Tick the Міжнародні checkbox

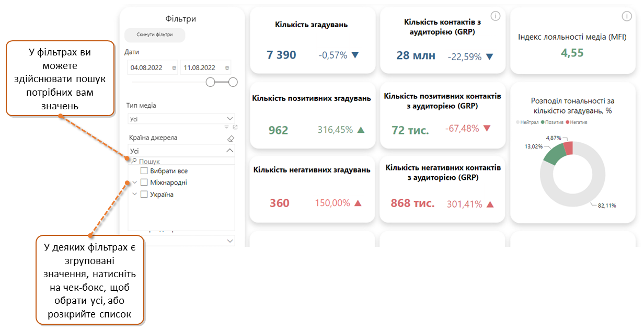[144, 183]
